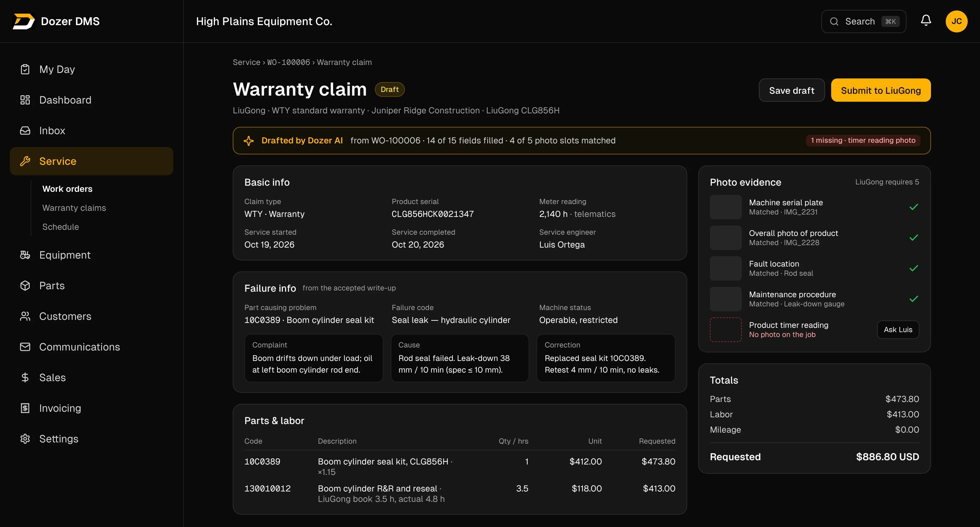Click the Service wrench icon
The image size is (980, 527).
tap(25, 161)
